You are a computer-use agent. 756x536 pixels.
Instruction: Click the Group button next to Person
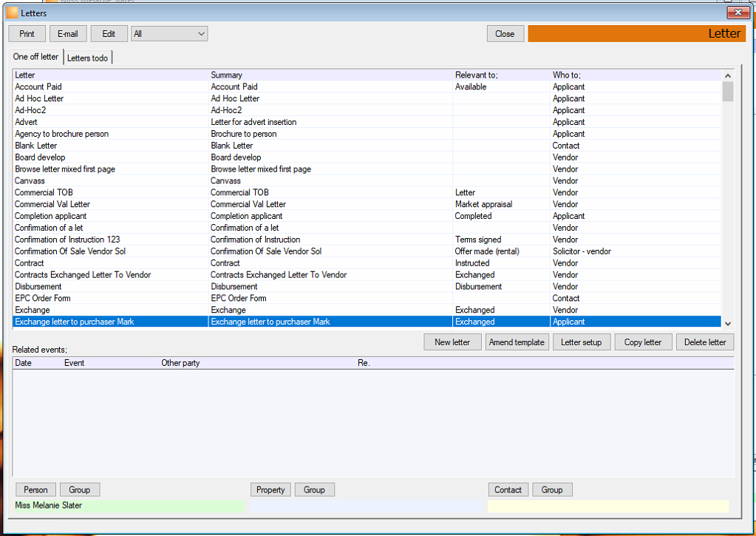(x=80, y=489)
